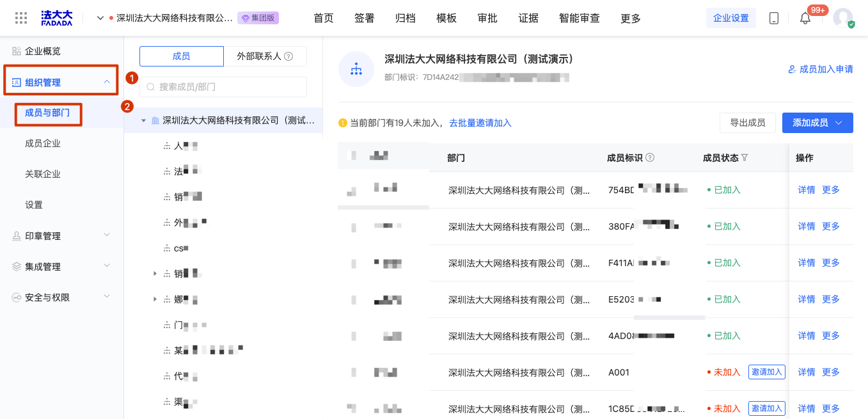
Task: Open the 智能审查 menu
Action: [x=580, y=18]
